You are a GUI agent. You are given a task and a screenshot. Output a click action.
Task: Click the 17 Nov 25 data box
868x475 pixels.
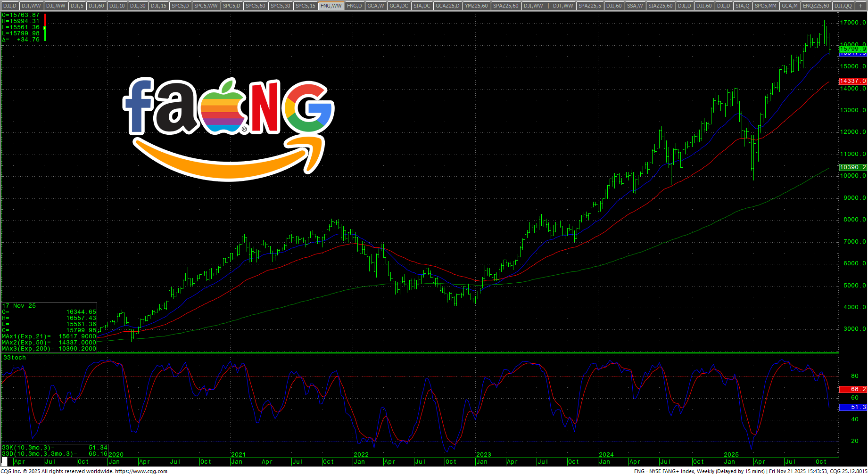[x=49, y=328]
